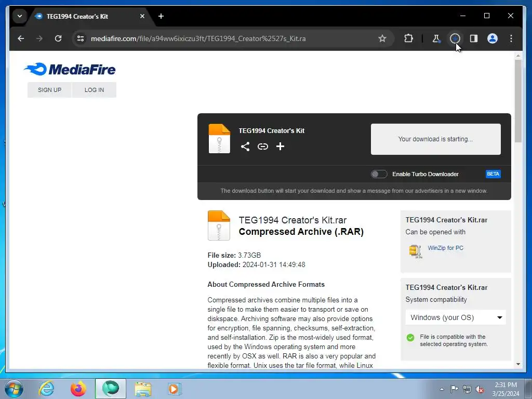Viewport: 532px width, 399px height.
Task: Click the muted volume icon in tray
Action: (480, 389)
